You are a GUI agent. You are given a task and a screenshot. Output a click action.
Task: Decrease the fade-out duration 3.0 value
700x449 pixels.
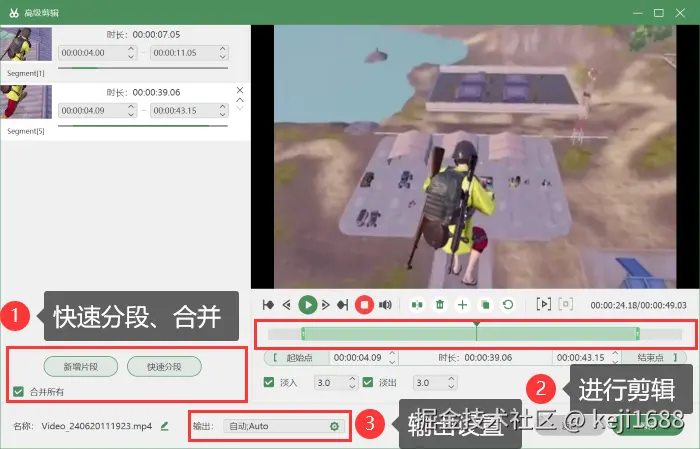point(451,387)
